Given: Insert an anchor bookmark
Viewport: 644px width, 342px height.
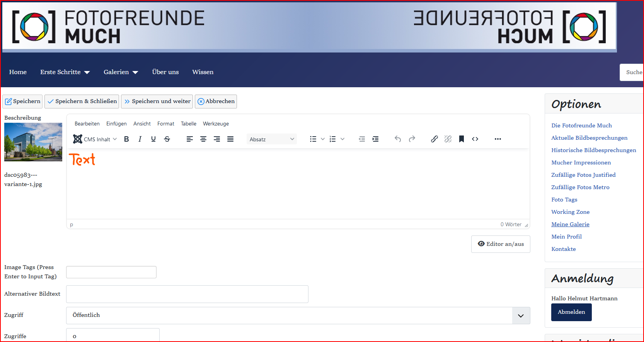Looking at the screenshot, I should [x=462, y=139].
